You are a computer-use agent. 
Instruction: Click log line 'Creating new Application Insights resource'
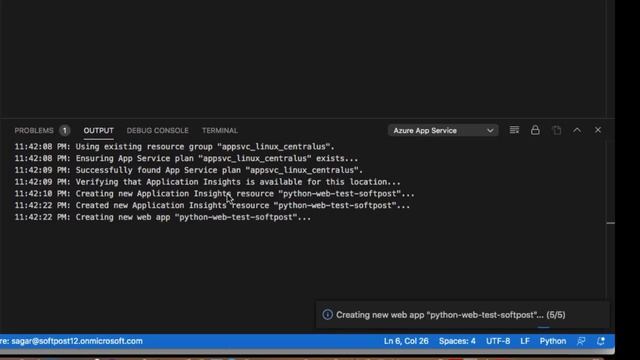[x=215, y=194]
